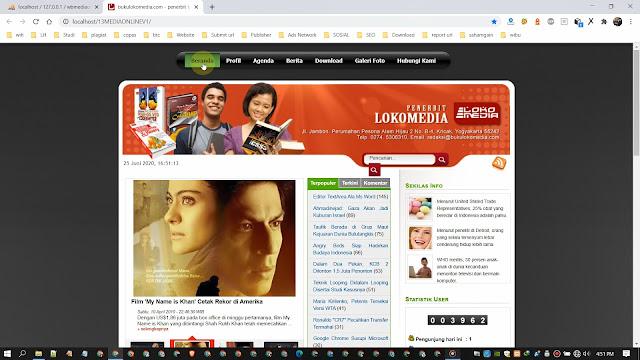Image resolution: width=640 pixels, height=360 pixels.
Task: Click the smiling woman thumbnail in Sekilas Info
Action: (420, 238)
